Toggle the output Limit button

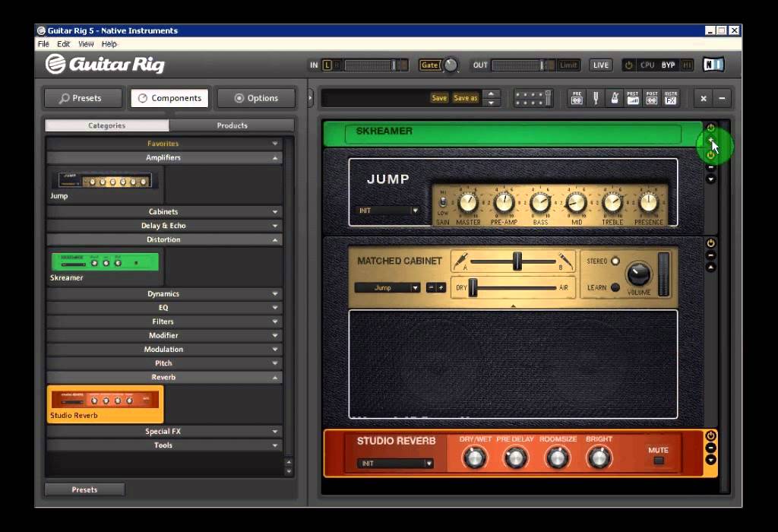coord(568,65)
